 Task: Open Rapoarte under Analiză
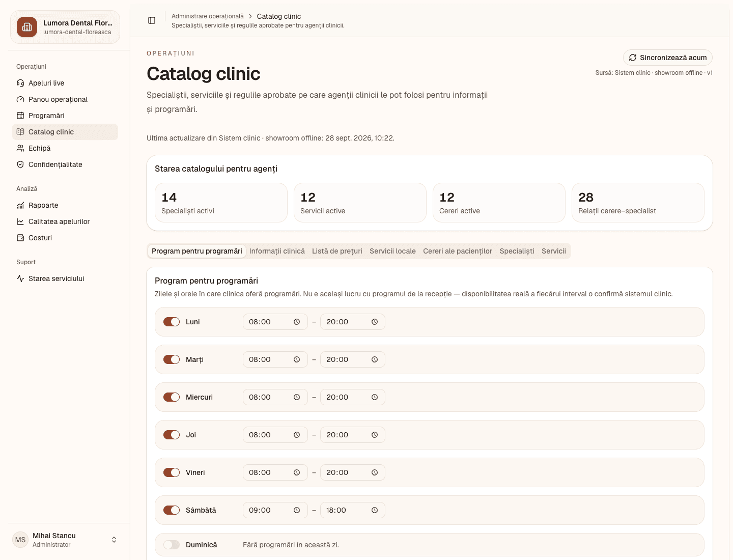click(x=65, y=205)
